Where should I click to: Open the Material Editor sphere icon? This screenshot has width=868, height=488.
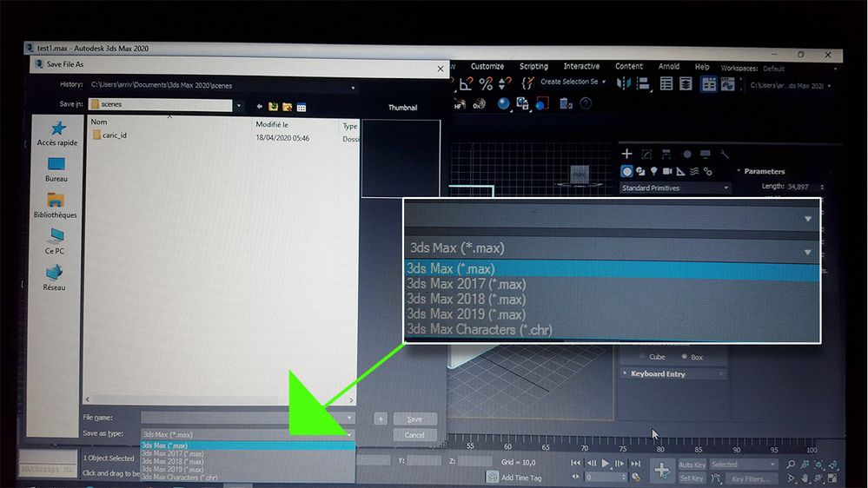pyautogui.click(x=503, y=103)
